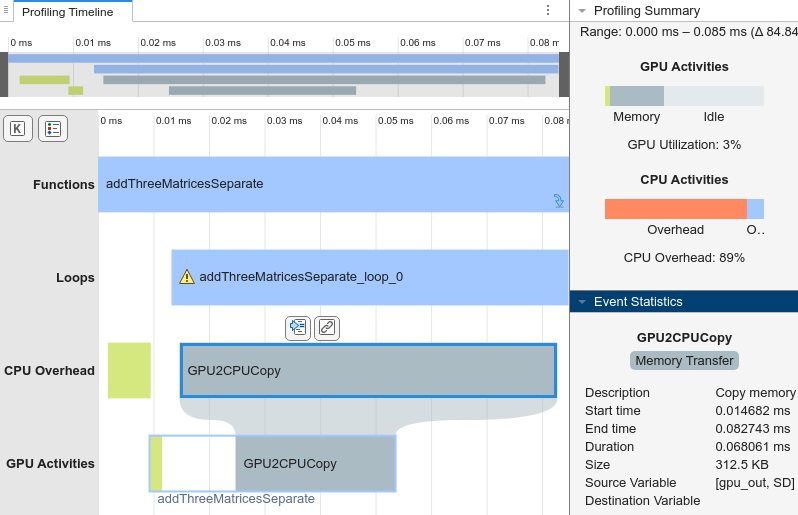The height and width of the screenshot is (515, 798).
Task: Select the addThreeMatricesSeparate_loop_0 event
Action: point(370,277)
